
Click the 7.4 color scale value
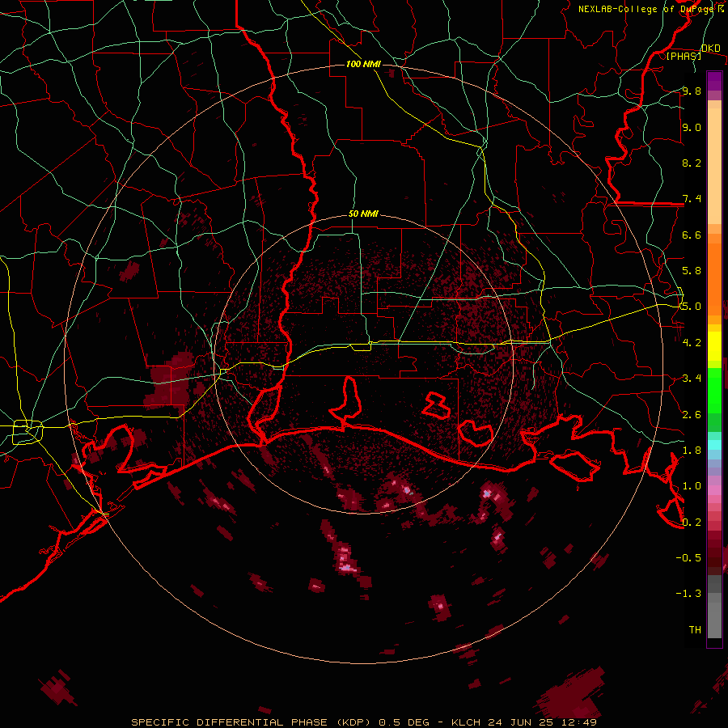click(692, 199)
